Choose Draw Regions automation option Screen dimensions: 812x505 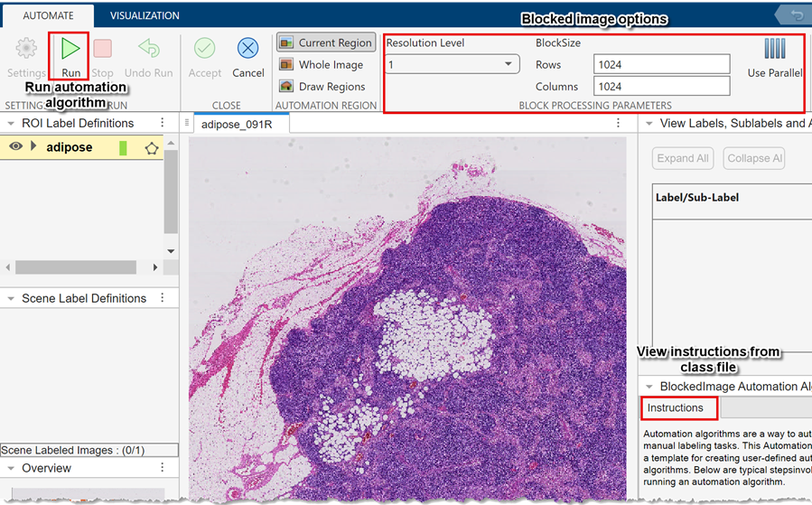pyautogui.click(x=322, y=87)
